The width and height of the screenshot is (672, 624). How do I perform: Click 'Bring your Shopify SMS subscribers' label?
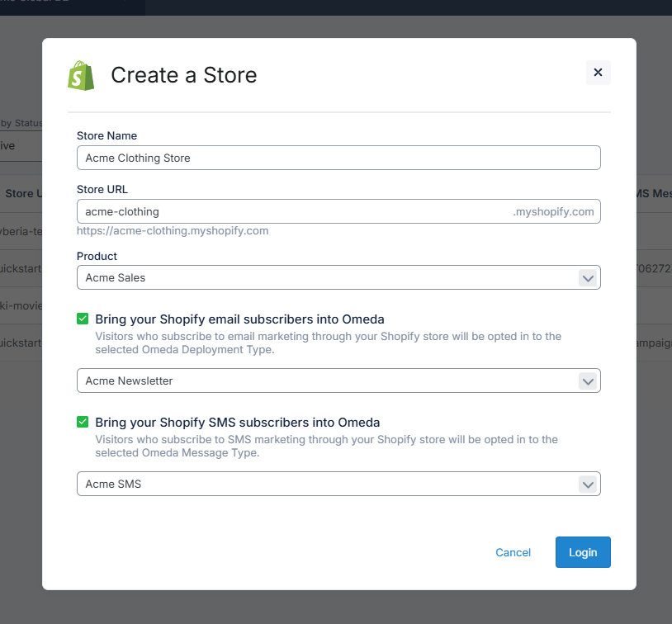238,423
